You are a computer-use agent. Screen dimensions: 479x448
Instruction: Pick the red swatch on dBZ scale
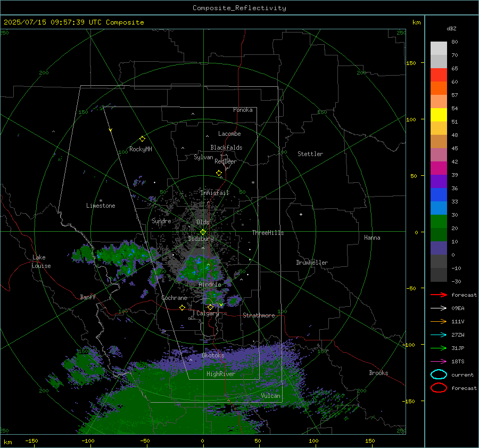click(439, 75)
